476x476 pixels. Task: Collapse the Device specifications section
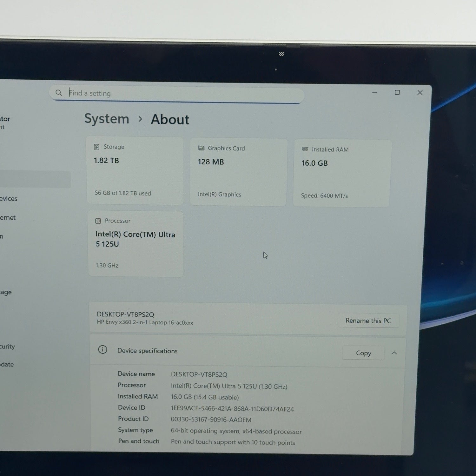tap(394, 353)
